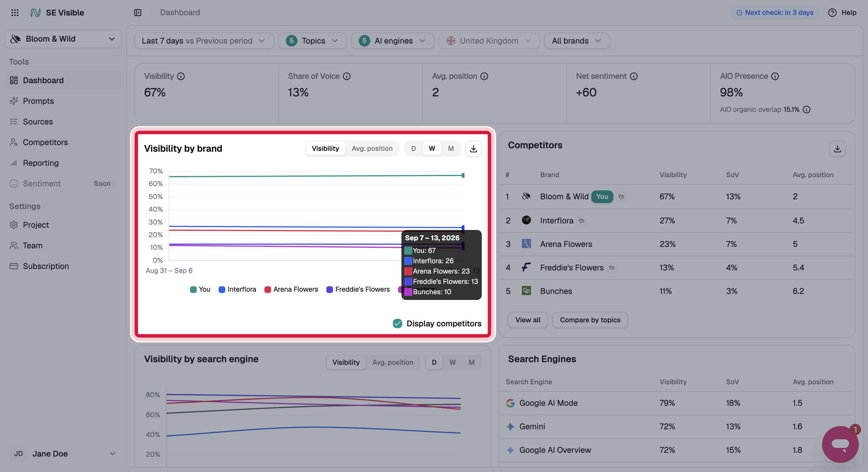Switch search engine chart to Avg. position

pyautogui.click(x=393, y=362)
